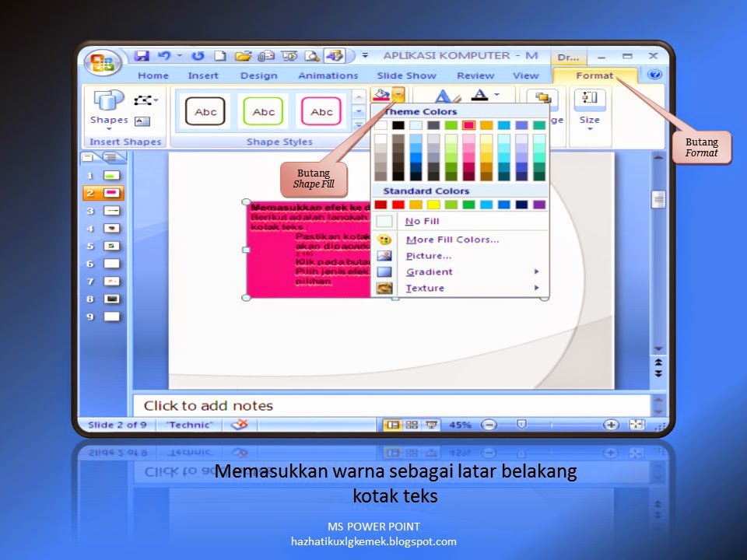Viewport: 747px width, 560px height.
Task: Apply the green outline Abc style
Action: [x=263, y=111]
